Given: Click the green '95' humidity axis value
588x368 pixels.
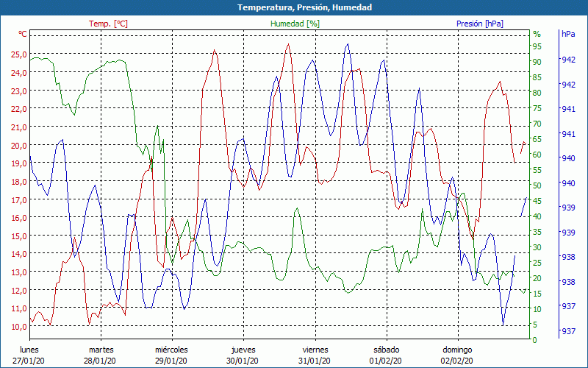Looking at the screenshot, I should 537,46.
